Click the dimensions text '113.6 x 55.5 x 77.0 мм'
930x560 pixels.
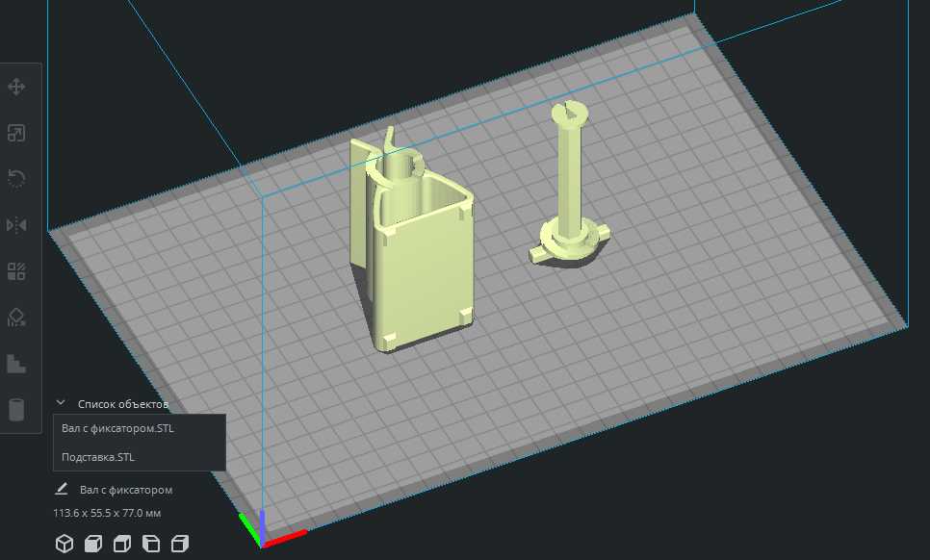[x=107, y=513]
